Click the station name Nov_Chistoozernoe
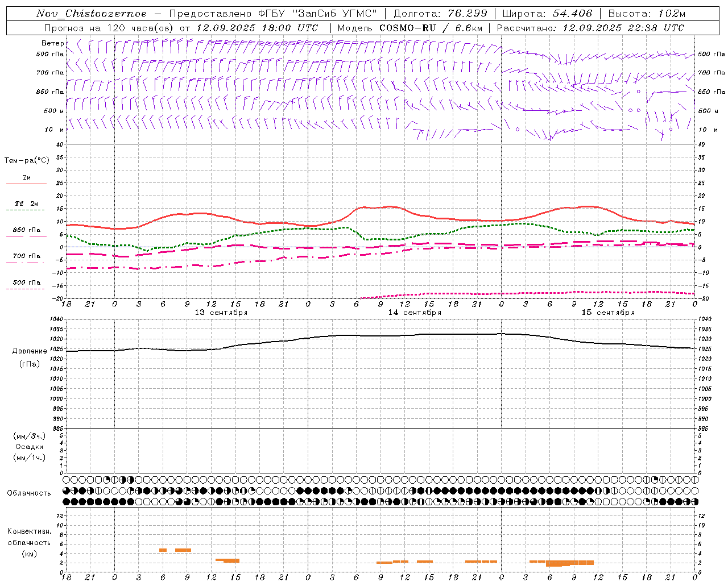Viewport: 728px width, 582px height. [x=92, y=14]
